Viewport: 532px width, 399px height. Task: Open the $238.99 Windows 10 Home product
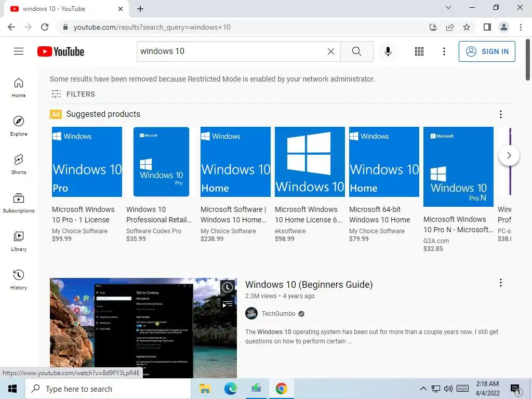(x=235, y=184)
